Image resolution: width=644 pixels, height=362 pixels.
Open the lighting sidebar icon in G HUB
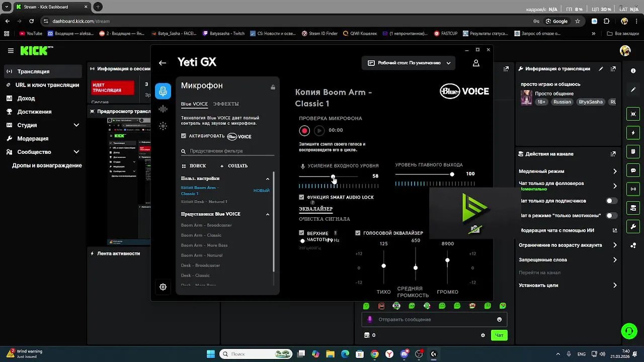pos(163,126)
